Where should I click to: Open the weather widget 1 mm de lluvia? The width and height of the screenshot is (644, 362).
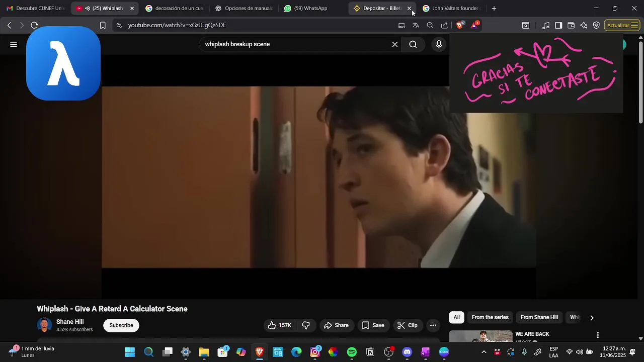31,351
